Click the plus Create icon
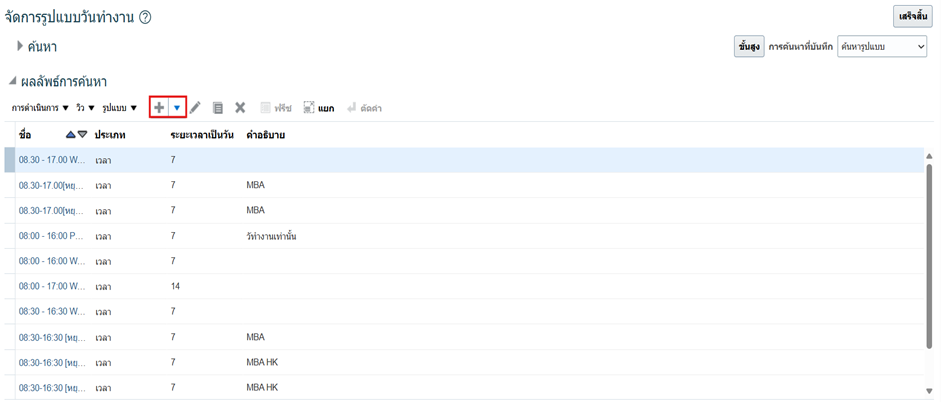This screenshot has height=402, width=941. click(159, 108)
